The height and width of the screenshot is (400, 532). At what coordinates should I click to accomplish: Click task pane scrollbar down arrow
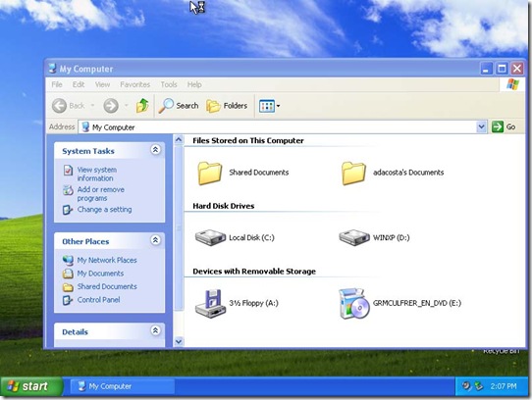click(x=179, y=342)
